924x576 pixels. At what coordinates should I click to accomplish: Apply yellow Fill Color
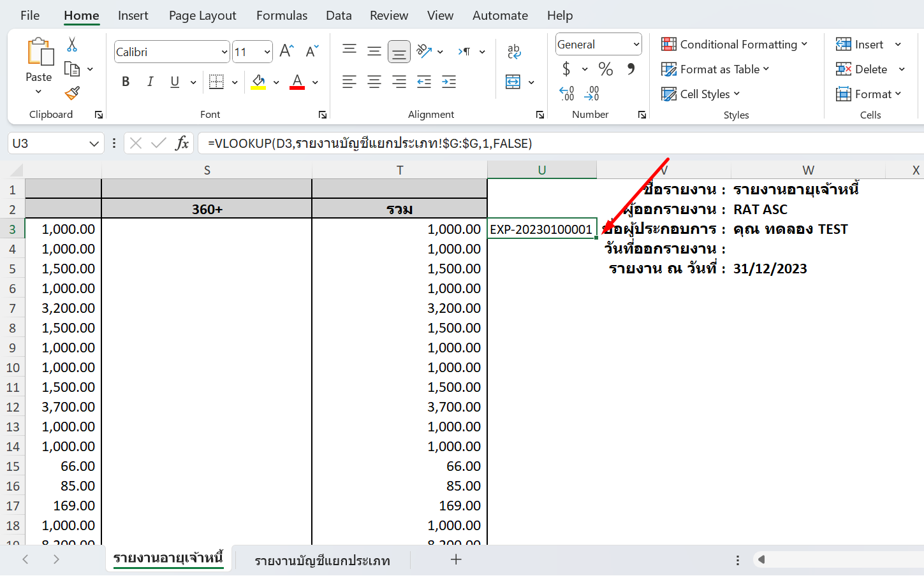[258, 82]
